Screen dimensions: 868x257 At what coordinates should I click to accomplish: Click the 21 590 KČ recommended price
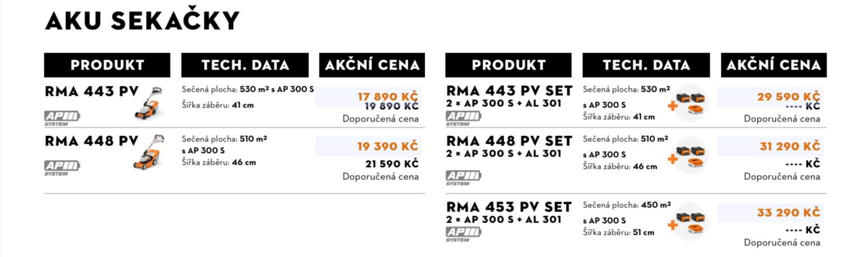(391, 164)
